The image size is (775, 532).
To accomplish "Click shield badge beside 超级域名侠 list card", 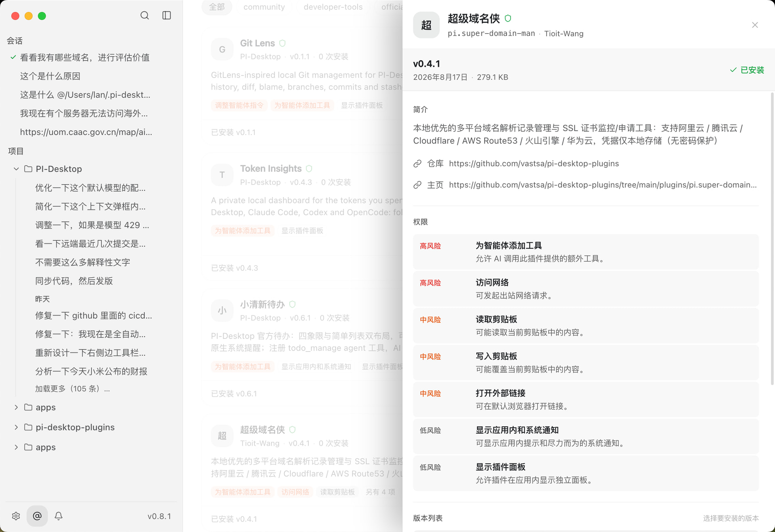I will point(293,430).
